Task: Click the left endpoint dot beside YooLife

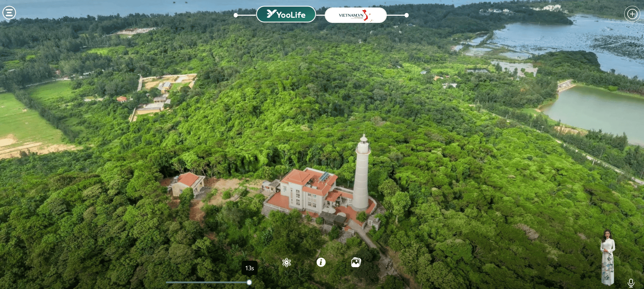Action: tap(236, 15)
